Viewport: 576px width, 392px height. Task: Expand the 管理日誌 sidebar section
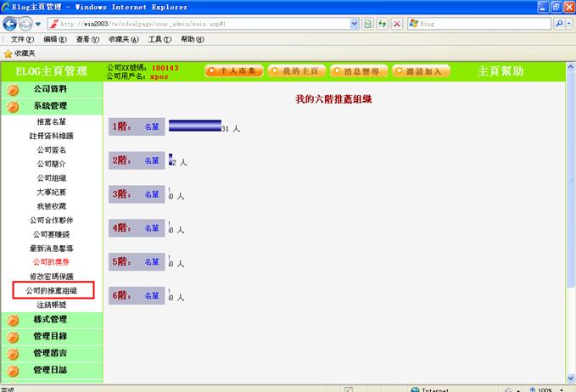pos(50,370)
